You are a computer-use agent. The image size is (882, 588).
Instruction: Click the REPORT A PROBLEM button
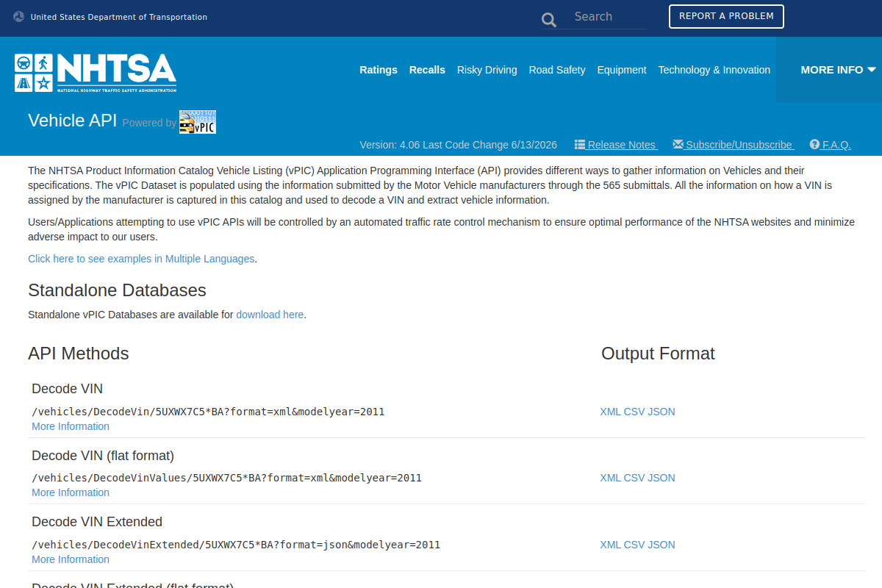tap(726, 16)
